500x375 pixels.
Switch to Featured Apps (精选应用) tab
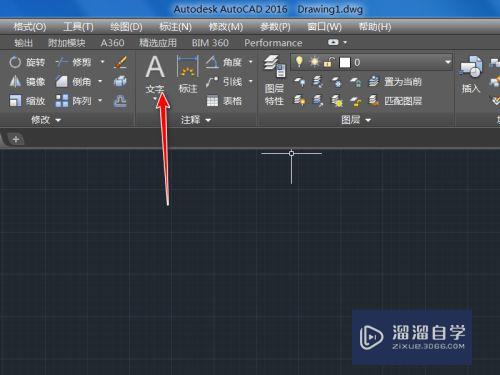pyautogui.click(x=158, y=43)
